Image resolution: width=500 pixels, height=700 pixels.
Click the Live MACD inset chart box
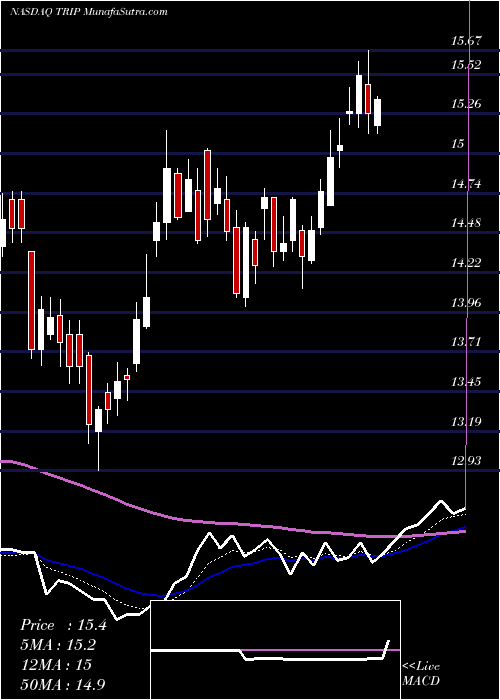click(x=275, y=650)
